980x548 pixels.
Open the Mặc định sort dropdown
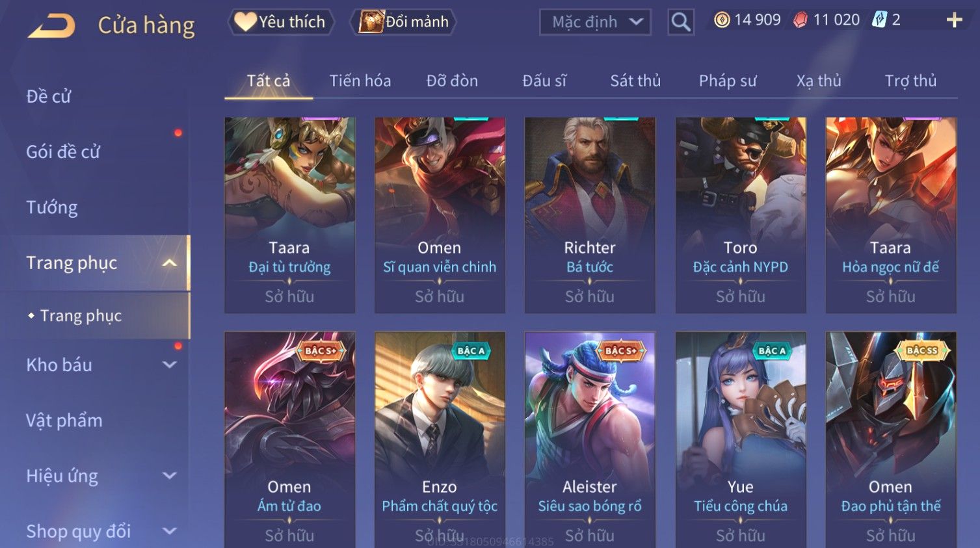pyautogui.click(x=595, y=22)
